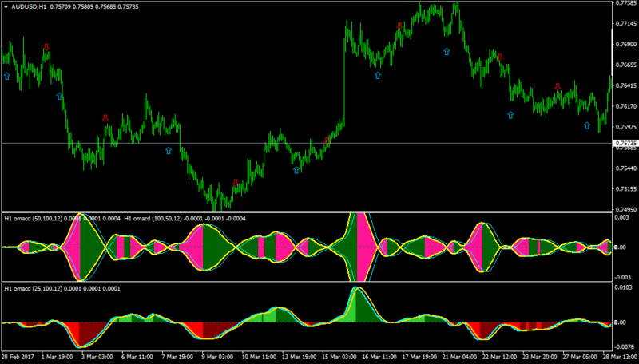
Task: Click the 0.76170 price axis label
Action: tap(626, 106)
